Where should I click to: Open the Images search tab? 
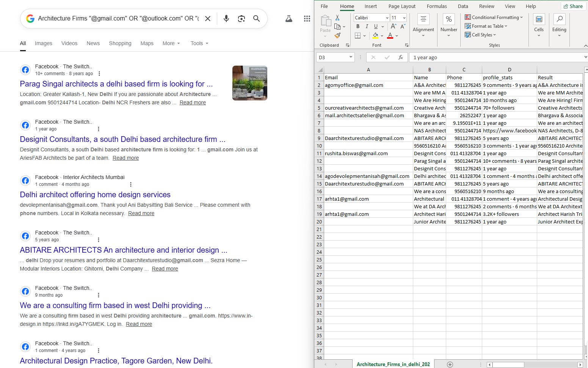click(44, 43)
